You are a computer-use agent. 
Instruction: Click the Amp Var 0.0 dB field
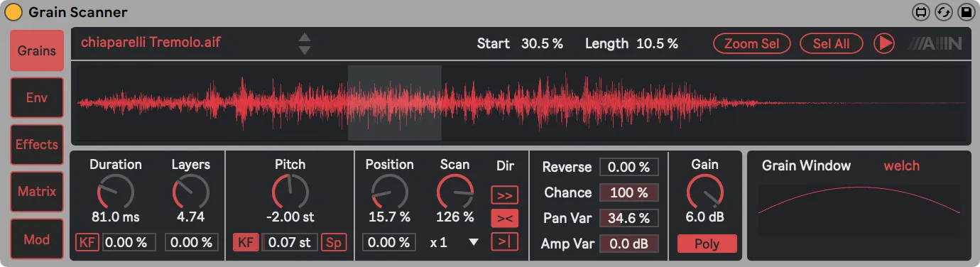coord(629,244)
